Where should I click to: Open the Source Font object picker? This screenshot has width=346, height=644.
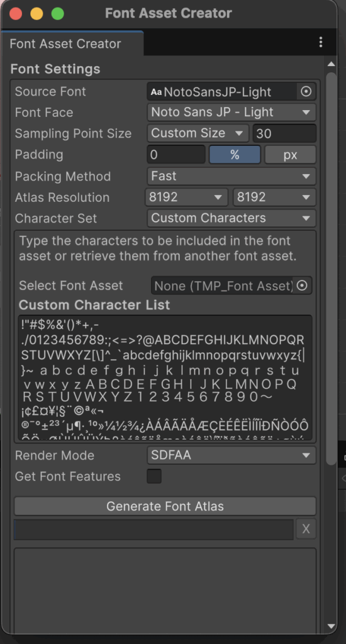pyautogui.click(x=306, y=92)
